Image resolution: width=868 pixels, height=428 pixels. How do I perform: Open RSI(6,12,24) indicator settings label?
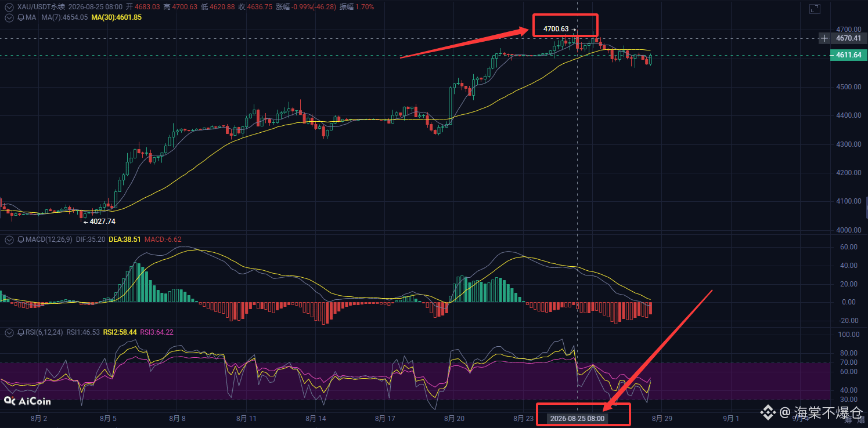click(44, 332)
